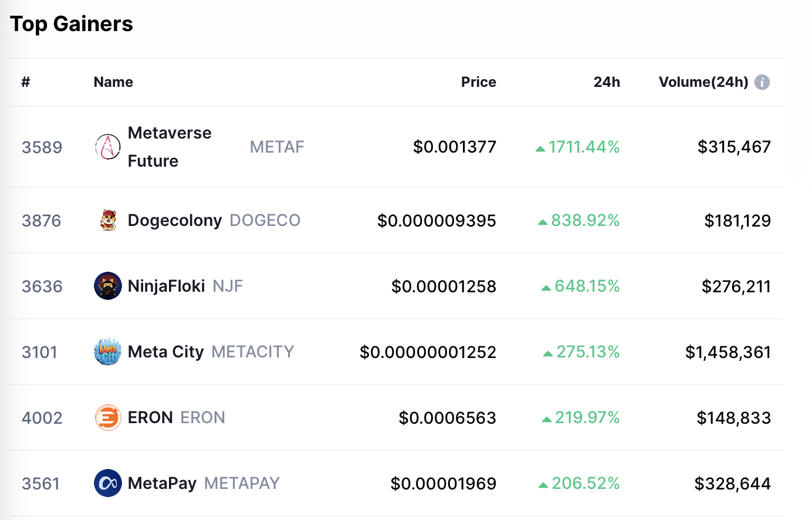
Task: Click the blue MetaPay infinity icon
Action: [108, 484]
